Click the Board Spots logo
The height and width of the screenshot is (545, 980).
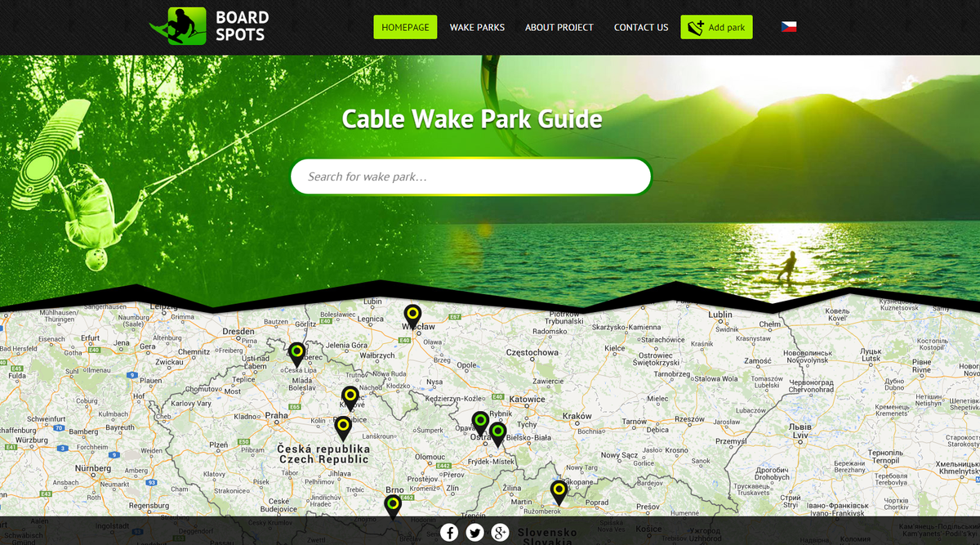(x=210, y=26)
